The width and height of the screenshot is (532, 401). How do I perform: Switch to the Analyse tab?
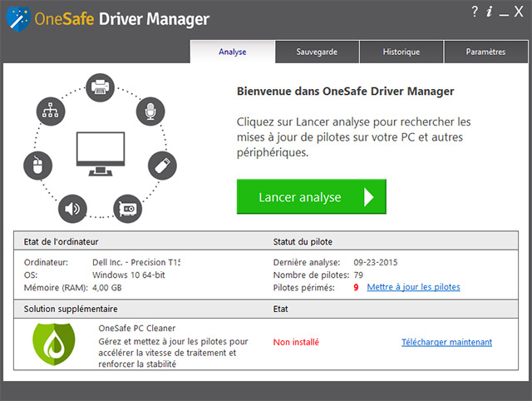233,52
